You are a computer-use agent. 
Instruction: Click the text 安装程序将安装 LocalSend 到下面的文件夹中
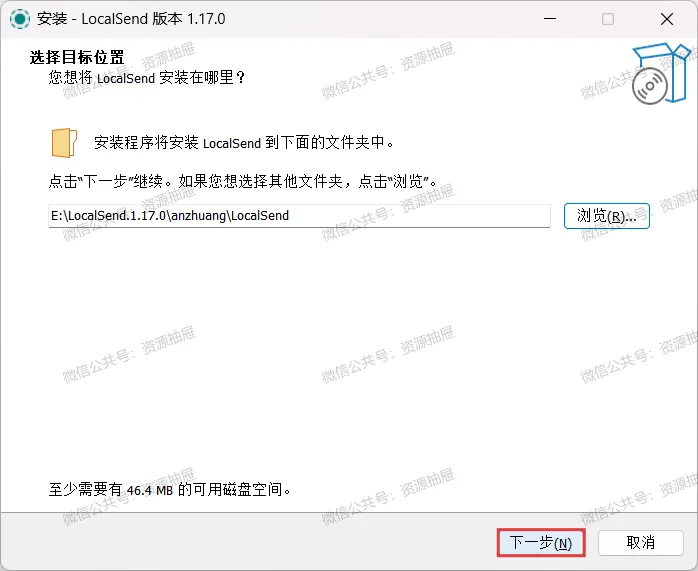(x=244, y=143)
